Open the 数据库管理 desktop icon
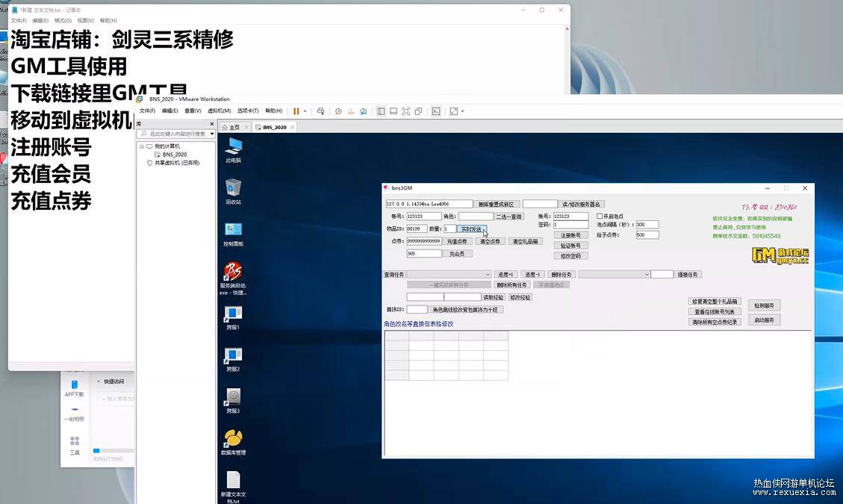This screenshot has width=843, height=504. [x=233, y=443]
